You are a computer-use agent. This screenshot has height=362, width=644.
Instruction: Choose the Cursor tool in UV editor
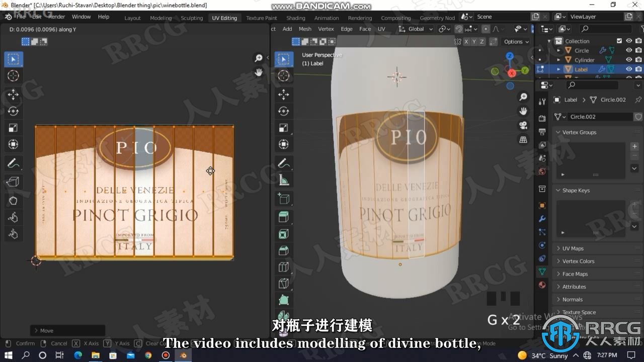(x=13, y=76)
